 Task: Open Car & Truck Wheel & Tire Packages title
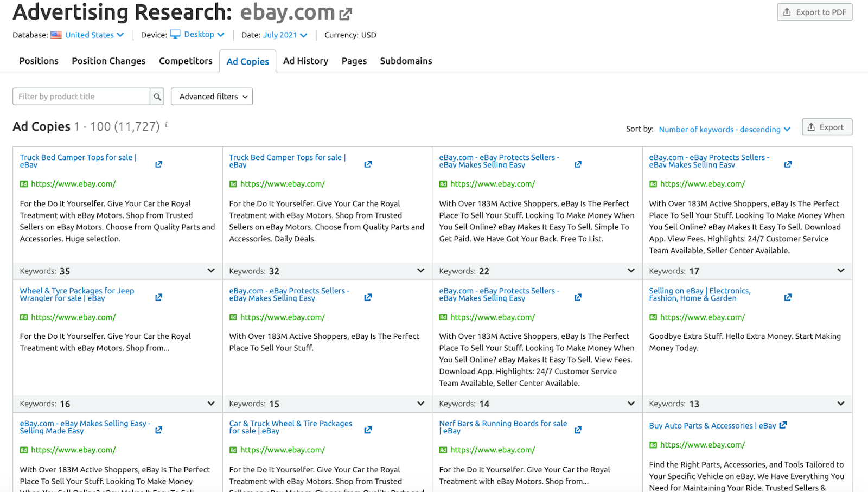click(290, 427)
